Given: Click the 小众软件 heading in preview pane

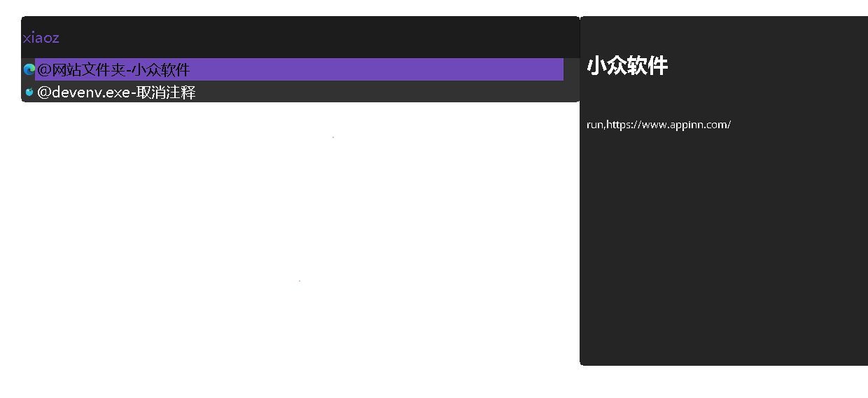Looking at the screenshot, I should pyautogui.click(x=627, y=66).
